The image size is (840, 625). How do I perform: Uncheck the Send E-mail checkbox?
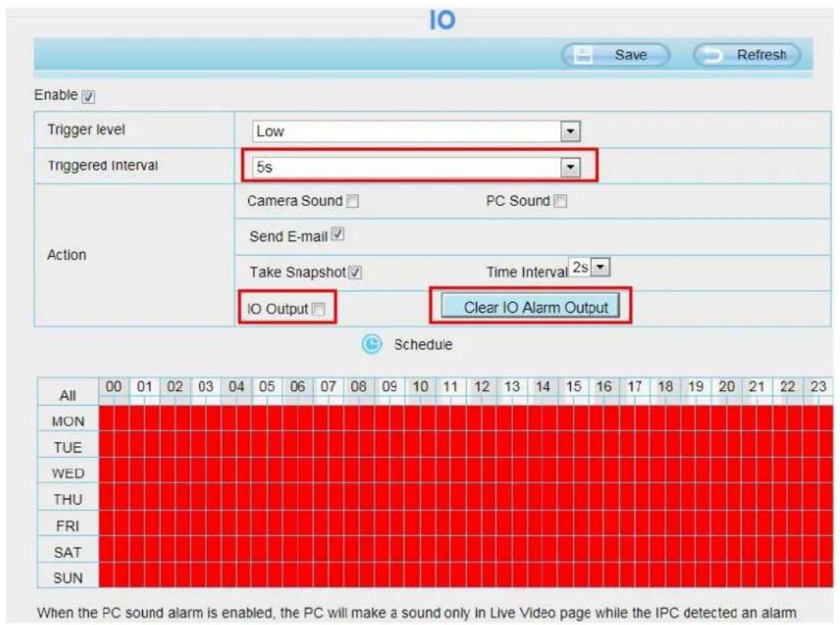(x=337, y=234)
